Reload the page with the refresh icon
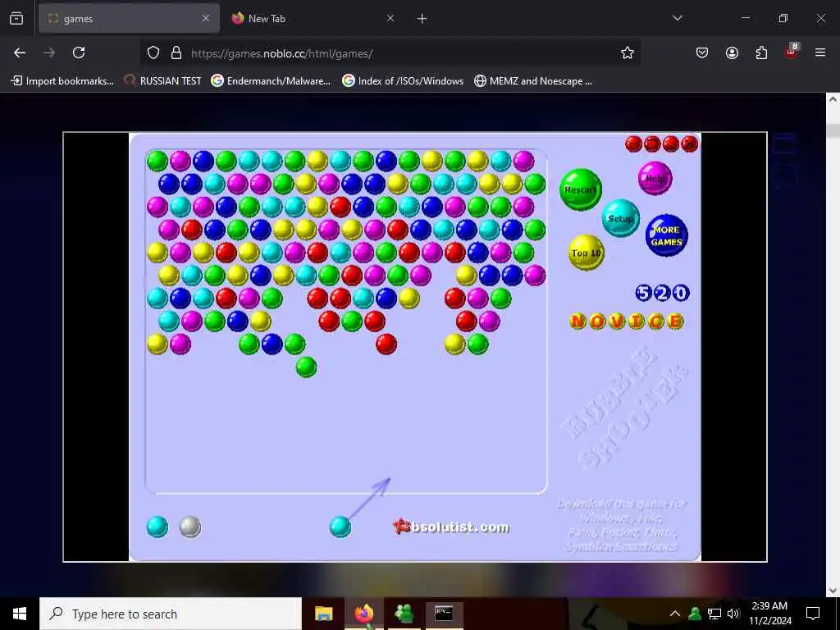 79,52
